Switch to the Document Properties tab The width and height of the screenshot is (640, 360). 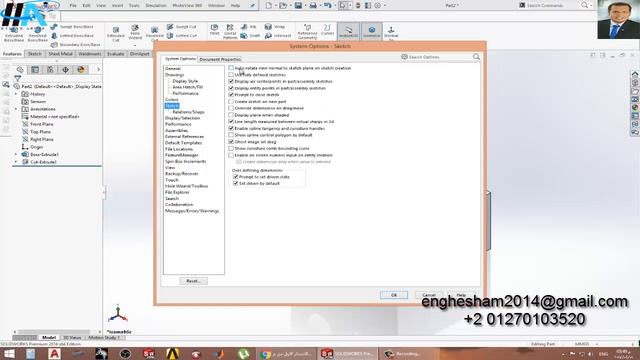tap(220, 59)
